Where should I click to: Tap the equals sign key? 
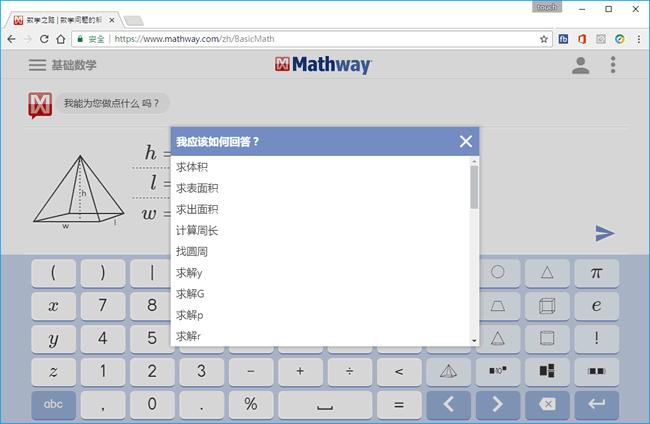399,405
